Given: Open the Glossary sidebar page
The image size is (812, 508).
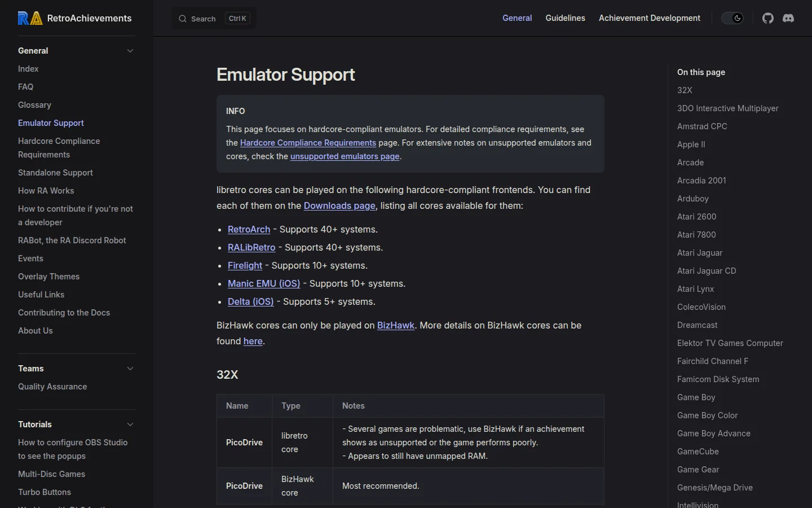Looking at the screenshot, I should [34, 105].
